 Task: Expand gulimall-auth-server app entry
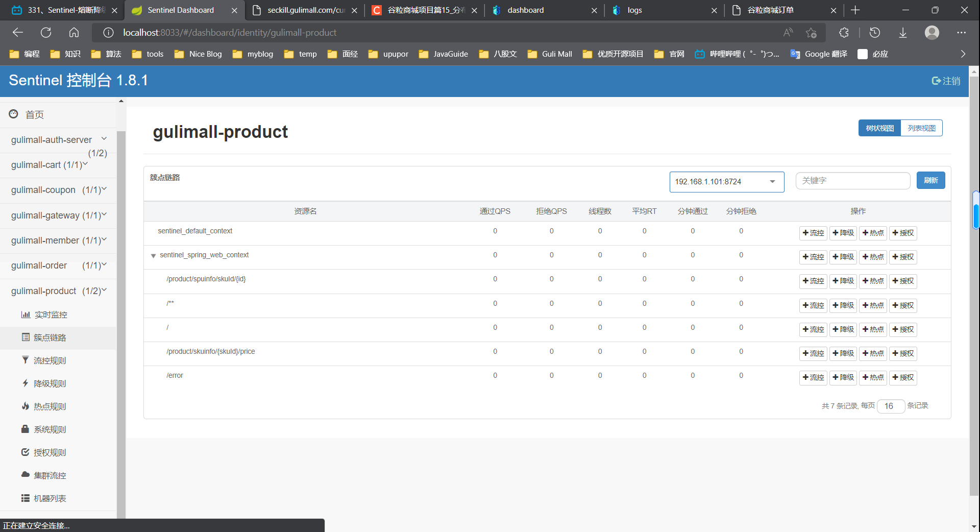tap(58, 140)
